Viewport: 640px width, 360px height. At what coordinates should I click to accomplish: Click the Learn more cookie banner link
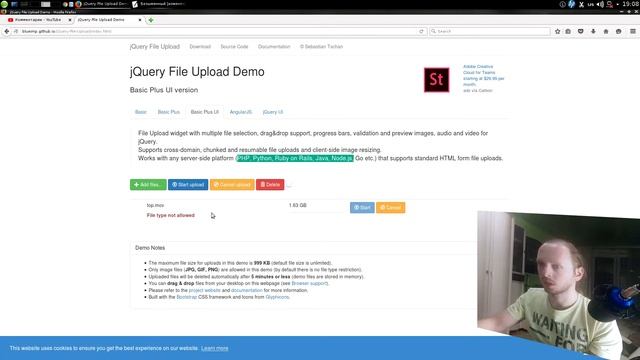click(215, 348)
